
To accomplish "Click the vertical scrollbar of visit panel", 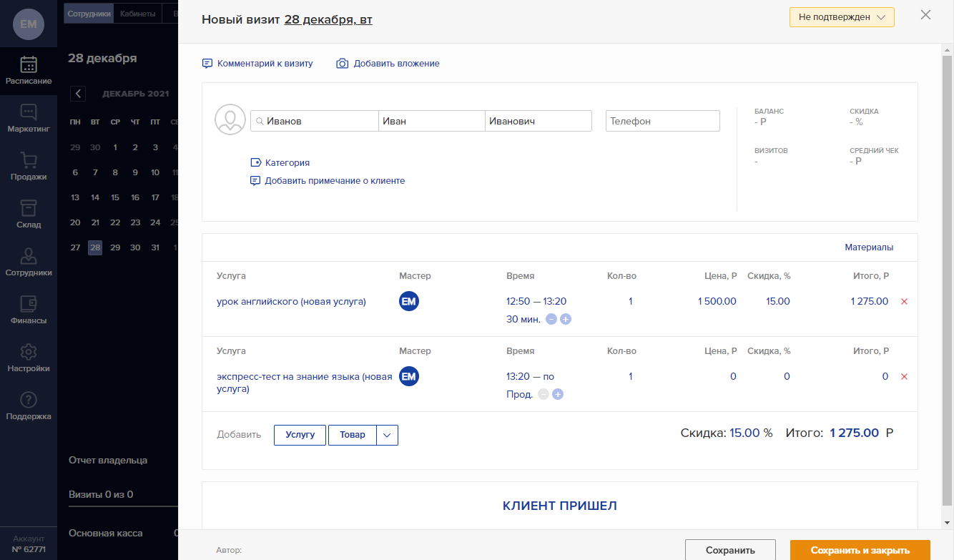I will [948, 279].
